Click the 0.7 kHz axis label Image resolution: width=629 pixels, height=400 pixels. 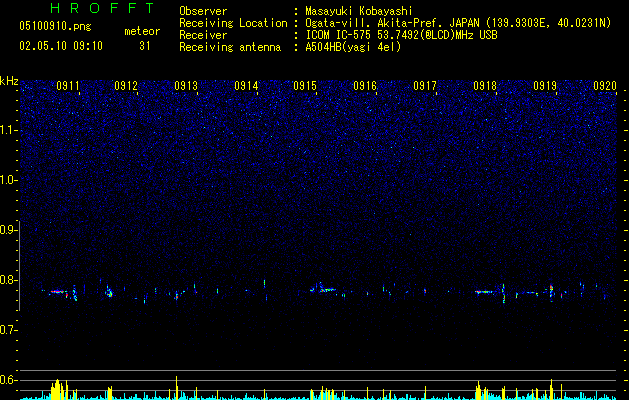8,330
